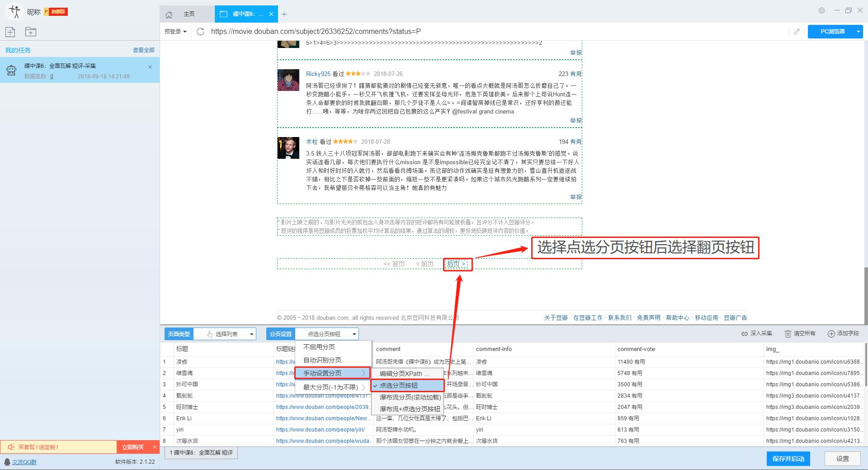Click the speaker promo icon 买套餐
The width and height of the screenshot is (868, 470).
tap(11, 447)
